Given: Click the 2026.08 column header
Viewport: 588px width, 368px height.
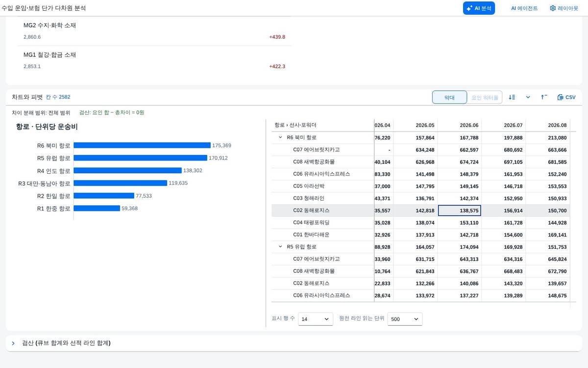Looking at the screenshot, I should (548, 125).
